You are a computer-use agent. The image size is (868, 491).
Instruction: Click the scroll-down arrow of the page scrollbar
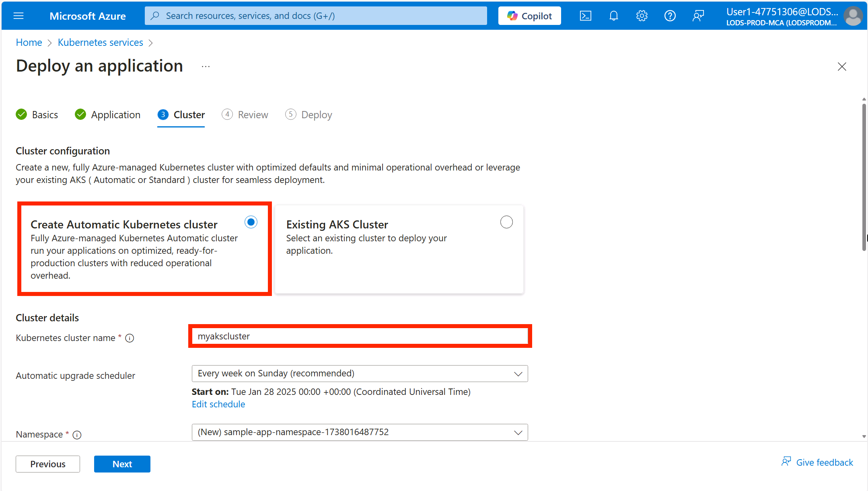click(x=864, y=436)
